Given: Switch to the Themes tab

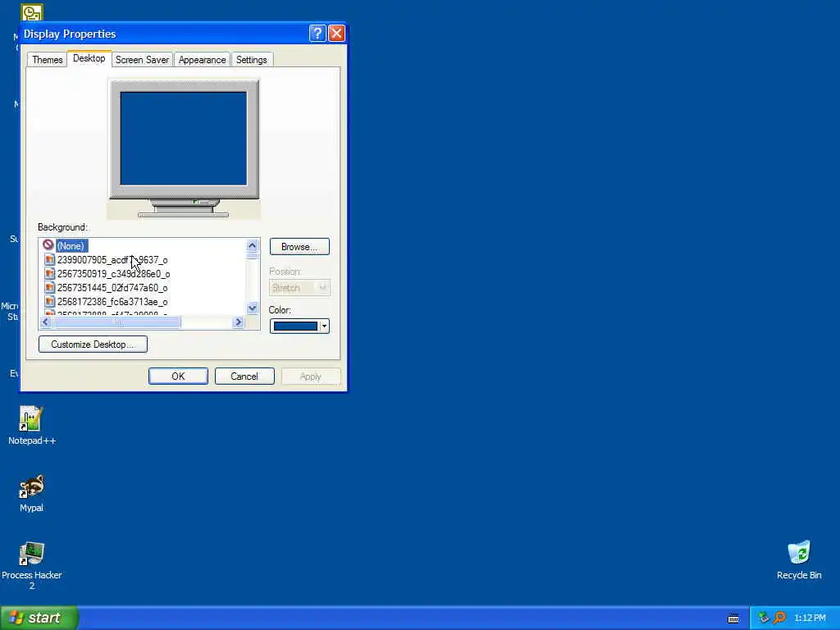Looking at the screenshot, I should [47, 59].
